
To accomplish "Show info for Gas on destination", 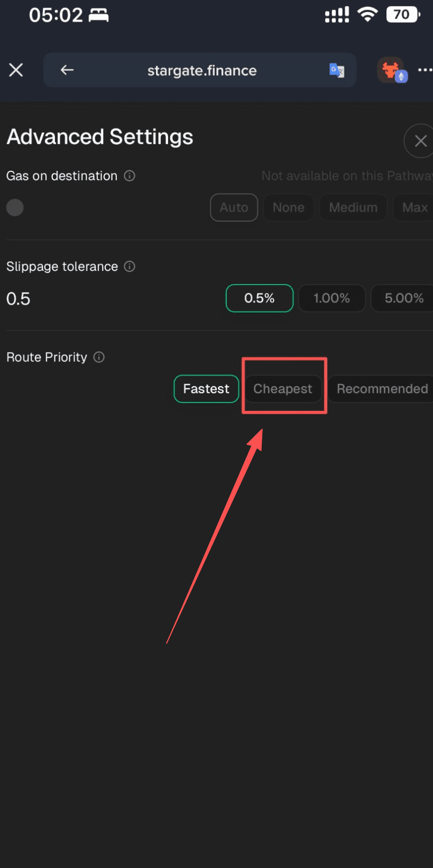I will 130,176.
